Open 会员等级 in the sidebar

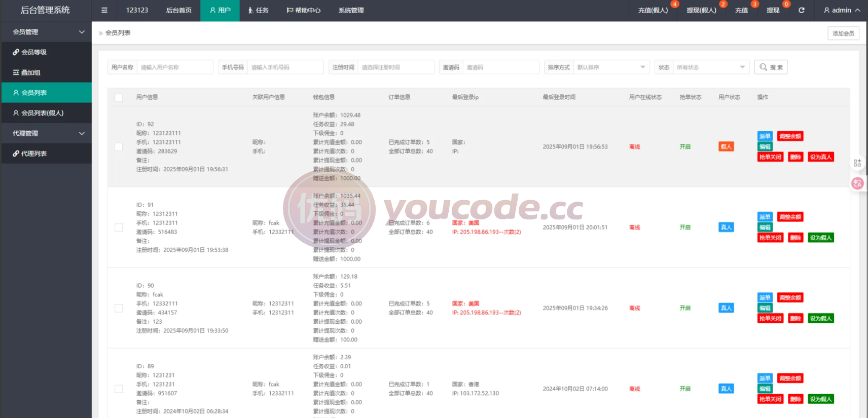pyautogui.click(x=46, y=52)
